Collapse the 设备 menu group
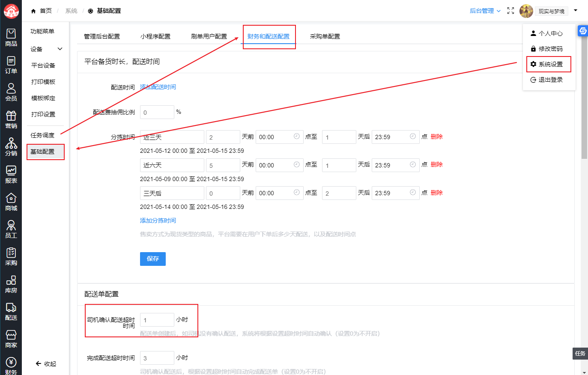Viewport: 588px width, 375px height. pos(60,49)
